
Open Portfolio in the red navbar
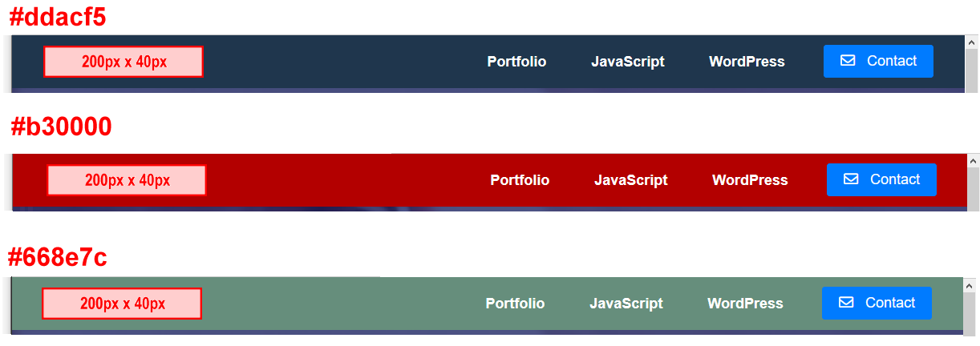[520, 180]
